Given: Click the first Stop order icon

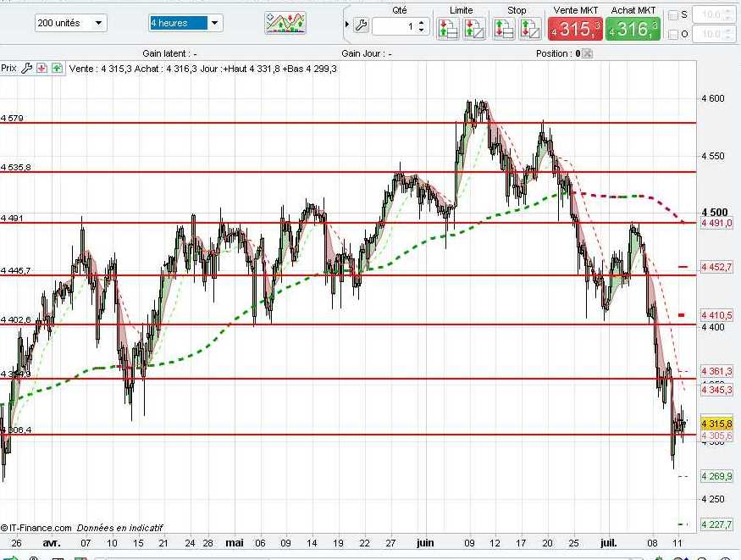Looking at the screenshot, I should (x=504, y=28).
